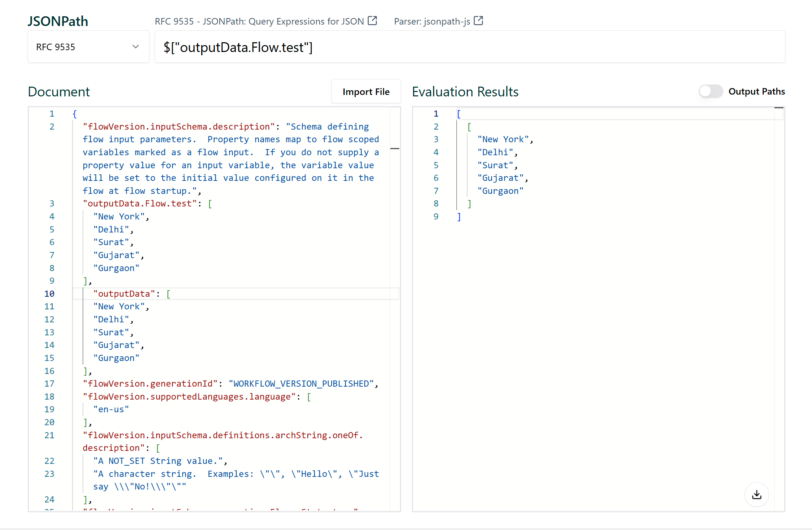Click document line number 10 gutter
This screenshot has height=531, width=812.
coord(49,293)
